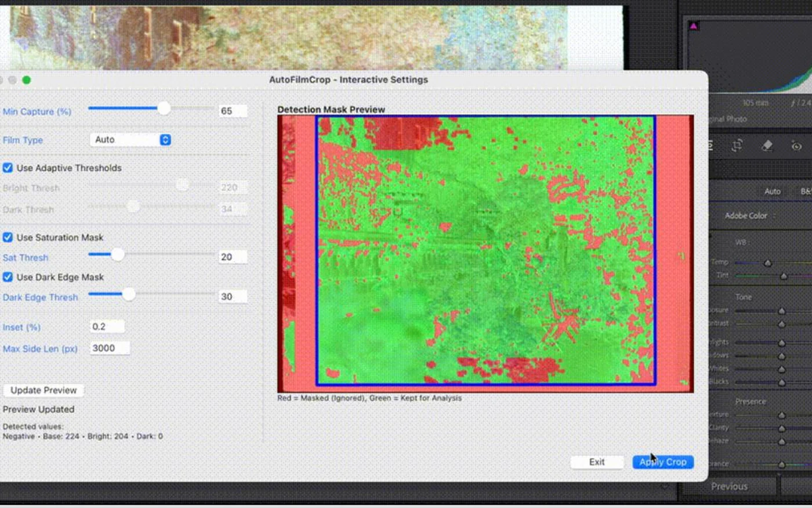This screenshot has height=508, width=812.
Task: Click Lightroom Tint slider handle
Action: 784,276
